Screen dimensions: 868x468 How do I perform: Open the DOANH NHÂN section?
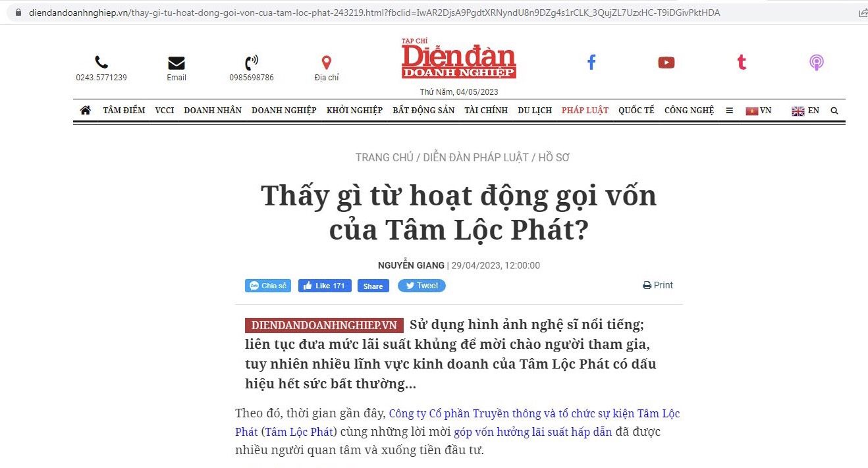tap(213, 111)
